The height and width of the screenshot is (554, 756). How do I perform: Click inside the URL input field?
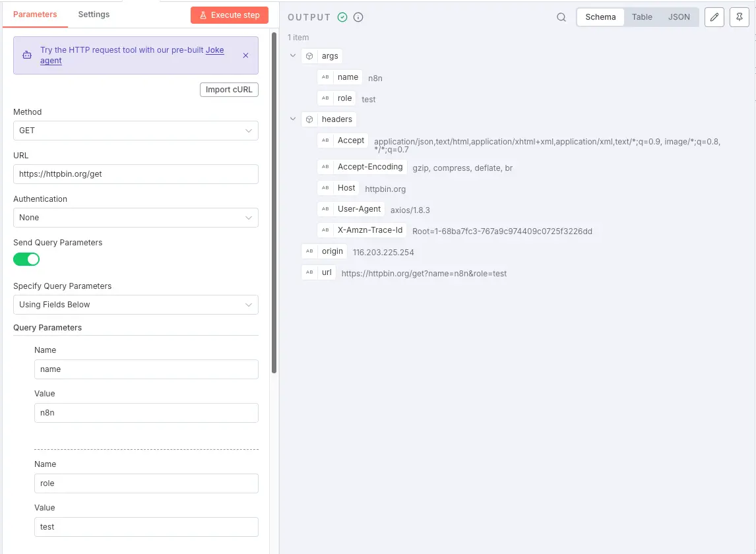(135, 174)
